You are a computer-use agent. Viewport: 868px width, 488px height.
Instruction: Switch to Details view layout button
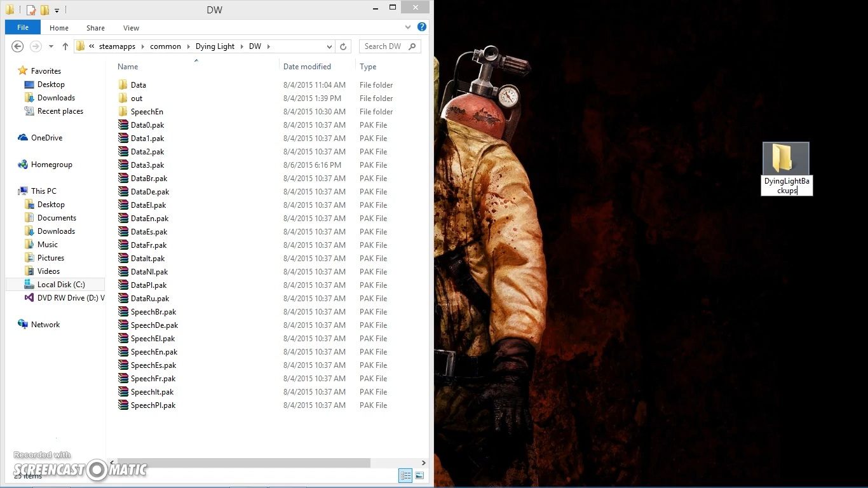coord(405,475)
